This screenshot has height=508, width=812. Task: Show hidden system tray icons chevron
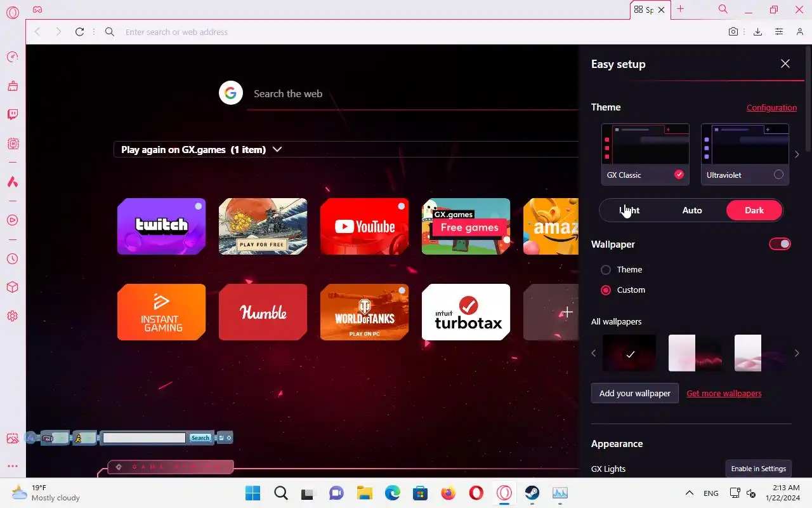689,493
